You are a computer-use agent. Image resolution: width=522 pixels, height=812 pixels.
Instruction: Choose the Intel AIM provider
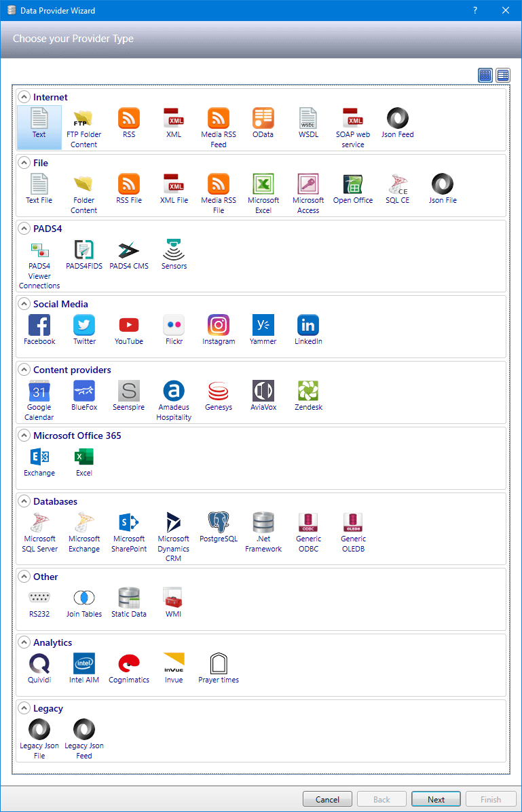point(84,669)
